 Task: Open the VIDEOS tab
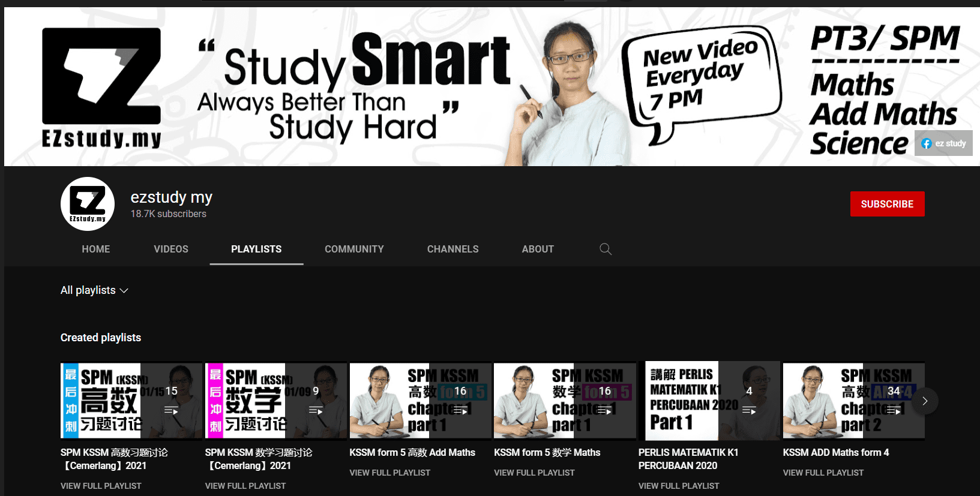pyautogui.click(x=171, y=249)
